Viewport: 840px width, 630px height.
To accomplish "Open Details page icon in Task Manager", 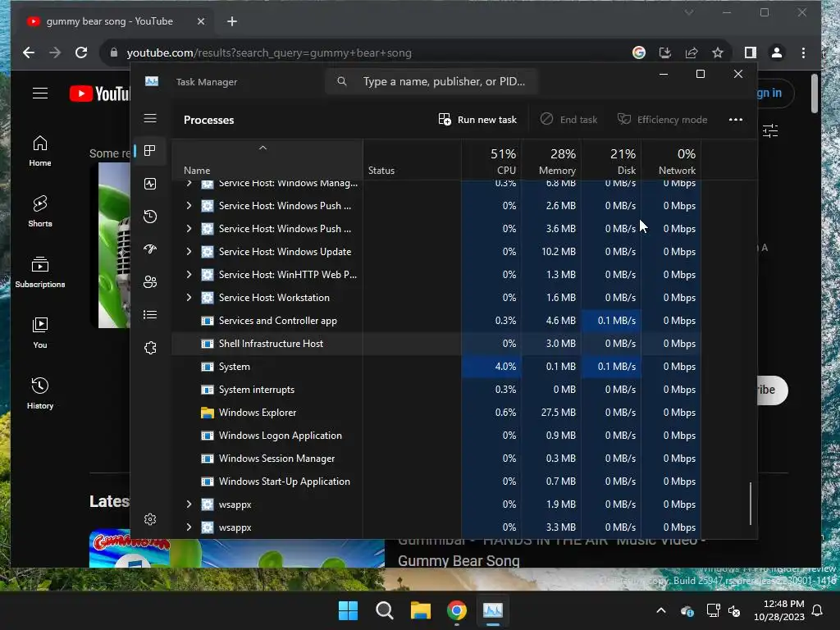I will 150,314.
